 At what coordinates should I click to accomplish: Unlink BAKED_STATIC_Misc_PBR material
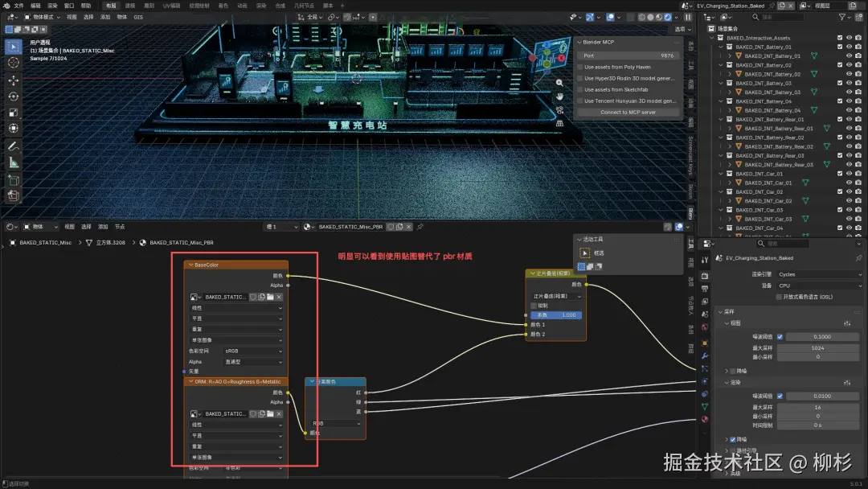[409, 227]
